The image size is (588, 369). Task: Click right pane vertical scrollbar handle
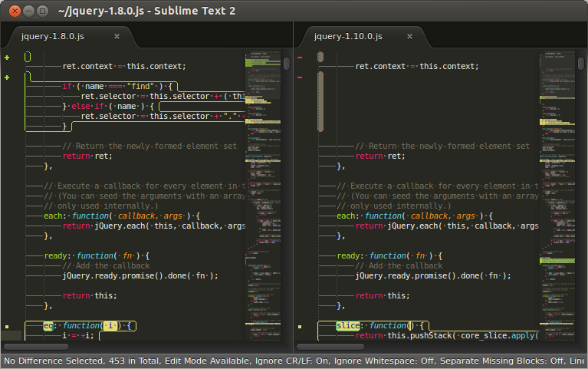pos(581,64)
